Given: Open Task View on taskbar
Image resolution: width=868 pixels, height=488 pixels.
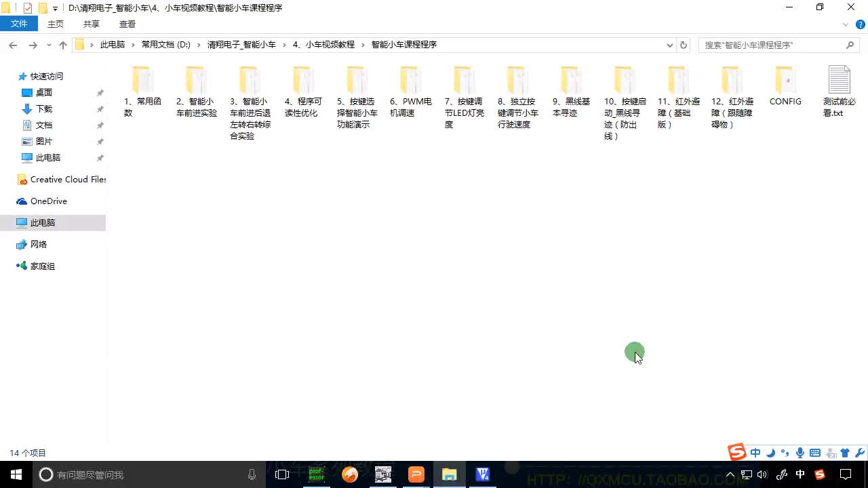Looking at the screenshot, I should click(x=282, y=474).
